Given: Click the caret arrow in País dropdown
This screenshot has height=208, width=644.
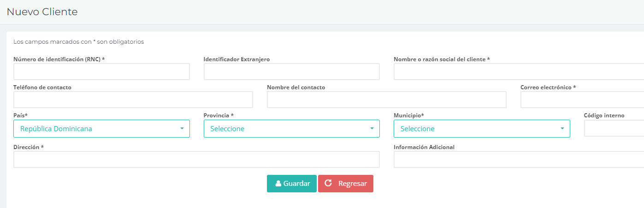Looking at the screenshot, I should tap(182, 128).
